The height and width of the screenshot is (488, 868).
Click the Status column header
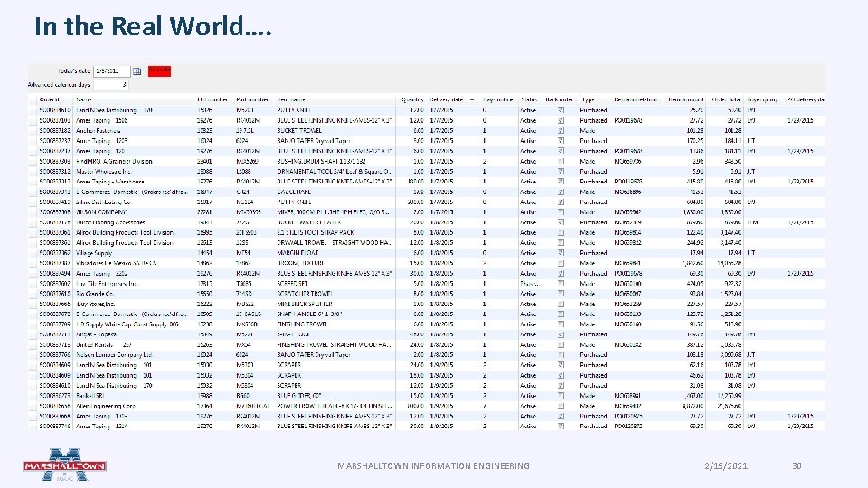pos(529,99)
